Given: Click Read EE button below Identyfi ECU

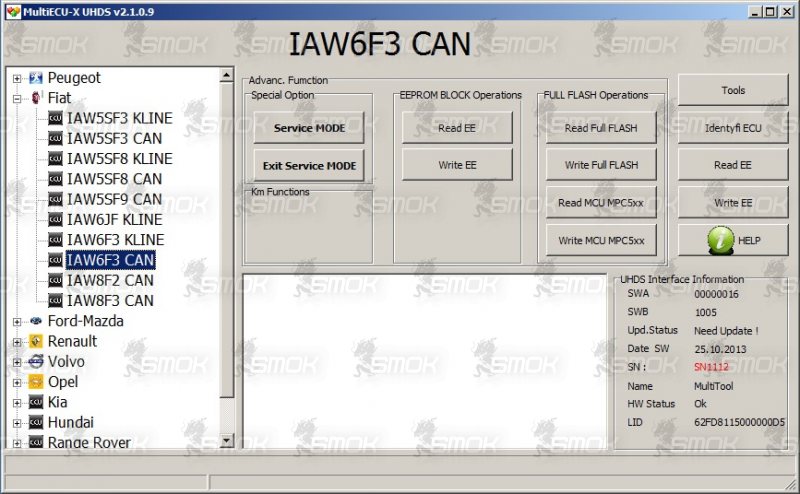Looking at the screenshot, I should [x=733, y=165].
